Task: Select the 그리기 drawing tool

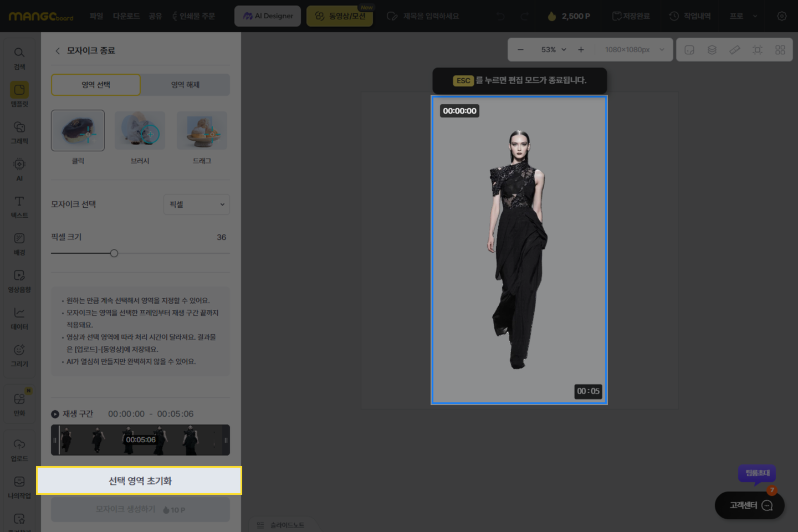Action: coord(19,355)
